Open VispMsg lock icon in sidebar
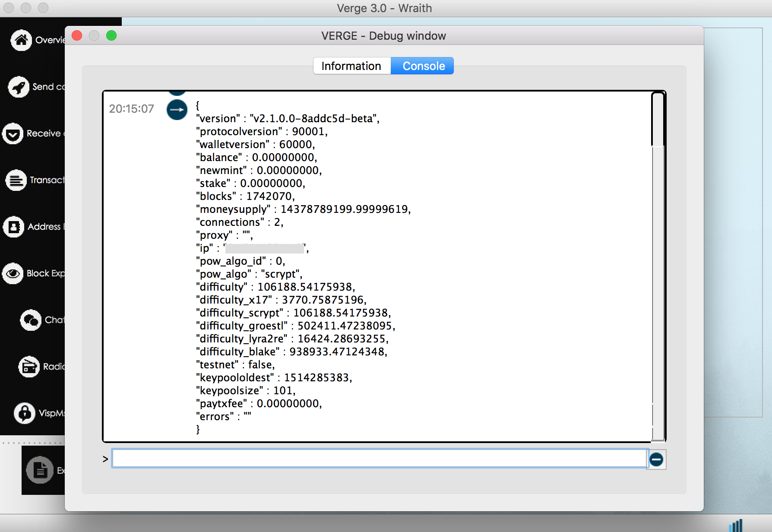 coord(25,413)
